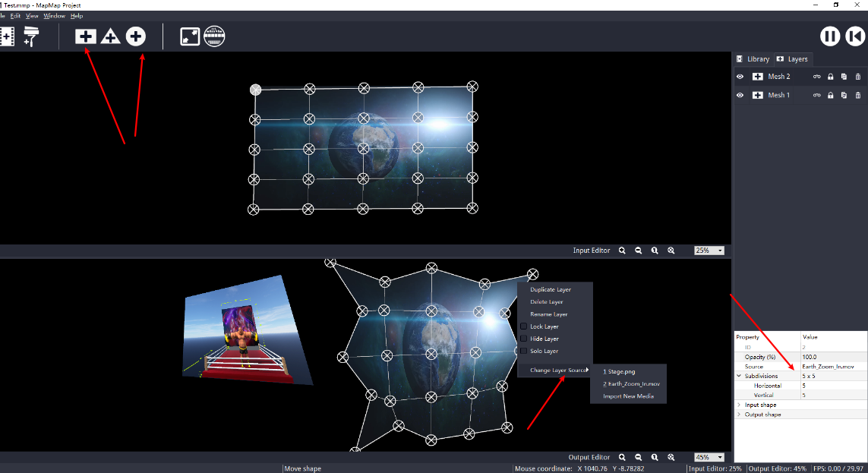Select the Add Ellipse Mesh tool
868x473 pixels.
coord(135,36)
